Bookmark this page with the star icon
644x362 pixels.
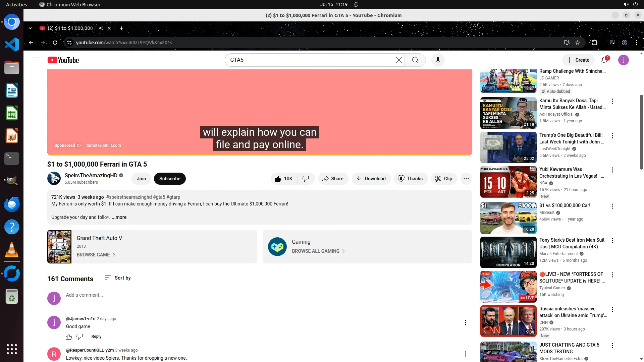click(x=578, y=43)
